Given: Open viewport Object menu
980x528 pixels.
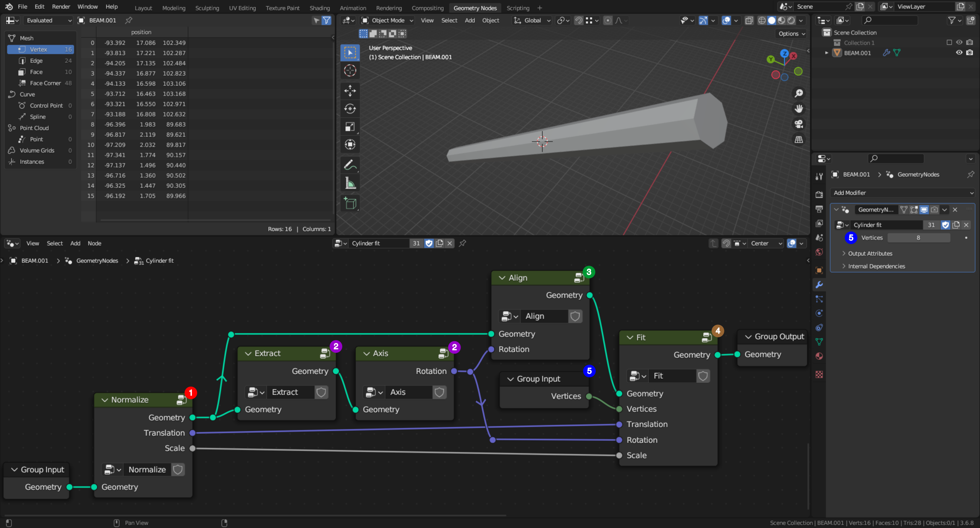Looking at the screenshot, I should (490, 20).
